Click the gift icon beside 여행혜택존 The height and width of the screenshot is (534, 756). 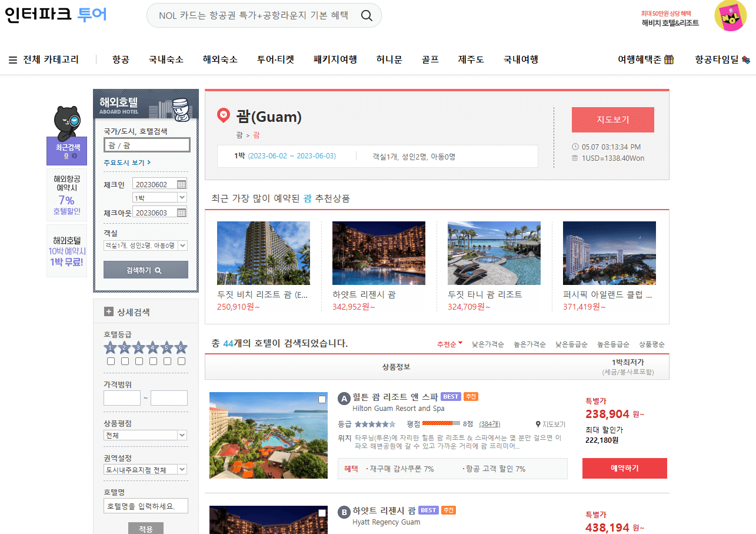(x=669, y=59)
